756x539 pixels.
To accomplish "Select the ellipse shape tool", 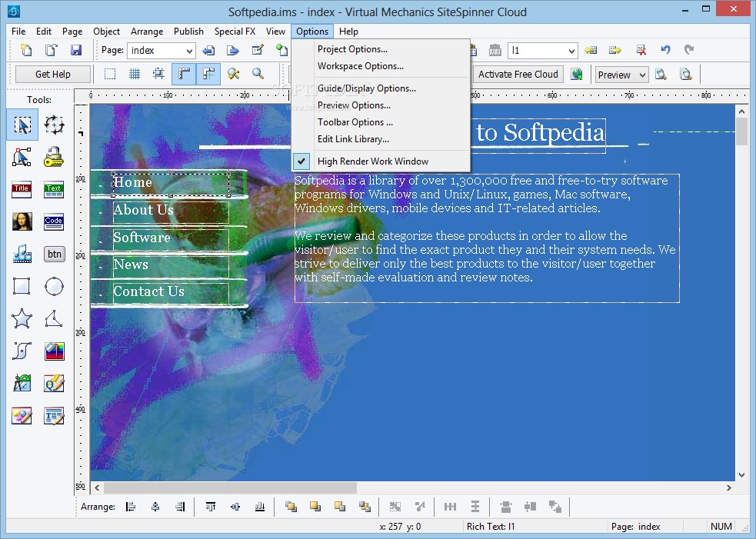I will [x=54, y=286].
